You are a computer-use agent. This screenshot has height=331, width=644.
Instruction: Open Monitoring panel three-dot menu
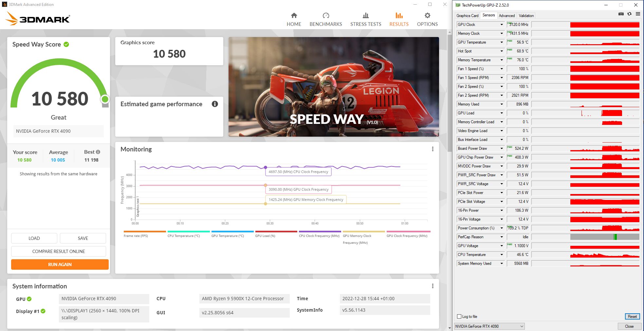click(x=432, y=149)
